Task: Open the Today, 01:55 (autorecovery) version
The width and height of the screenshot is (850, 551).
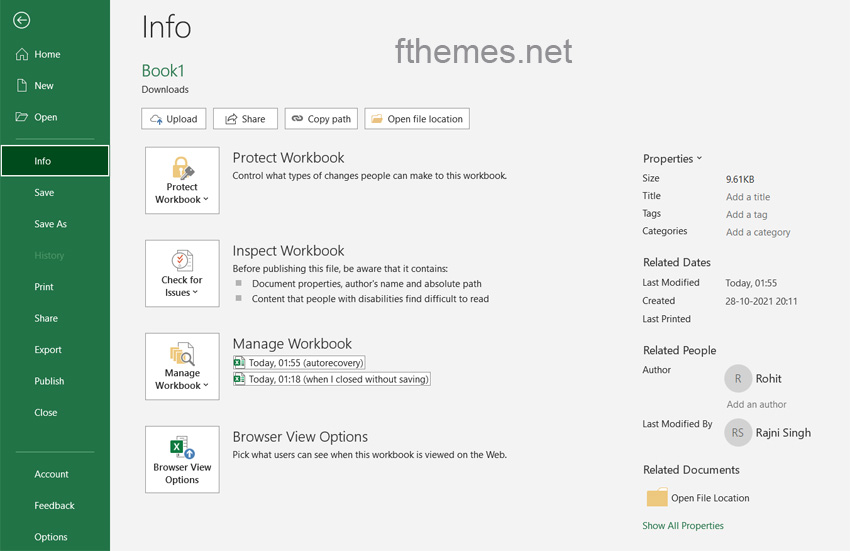Action: click(299, 362)
